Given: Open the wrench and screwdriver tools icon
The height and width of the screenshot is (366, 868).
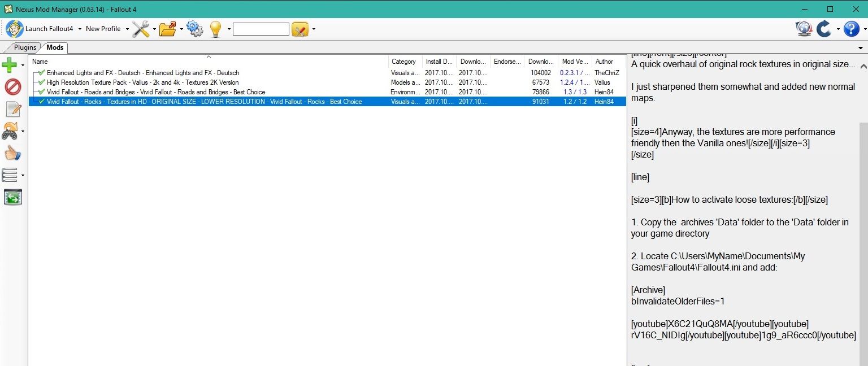Looking at the screenshot, I should pos(141,29).
